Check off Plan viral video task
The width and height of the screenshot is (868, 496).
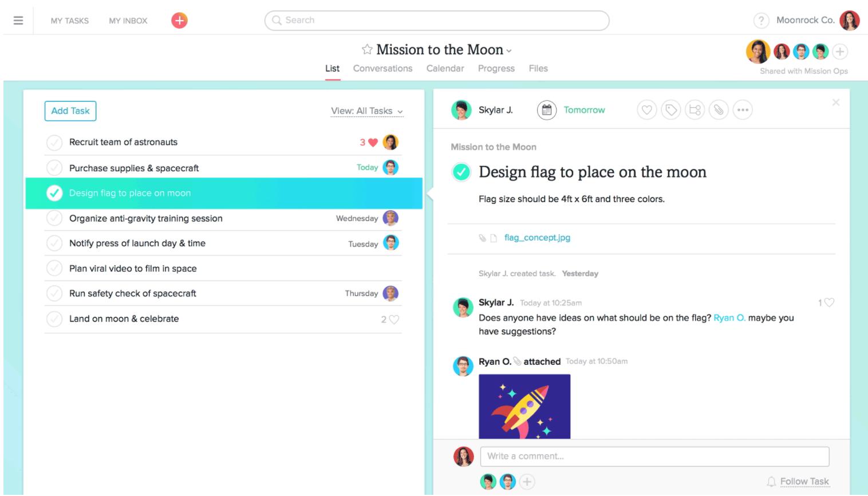pyautogui.click(x=54, y=269)
